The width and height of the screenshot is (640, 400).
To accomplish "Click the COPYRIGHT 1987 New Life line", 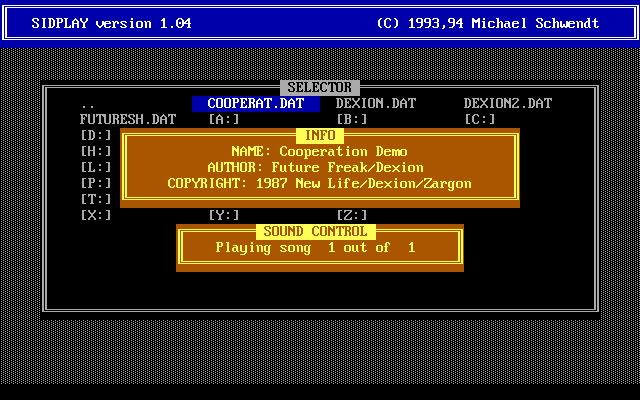I will 320,183.
